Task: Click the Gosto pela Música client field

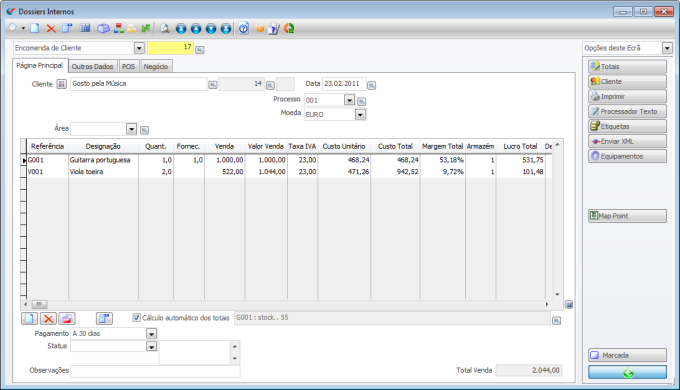Action: pyautogui.click(x=138, y=84)
